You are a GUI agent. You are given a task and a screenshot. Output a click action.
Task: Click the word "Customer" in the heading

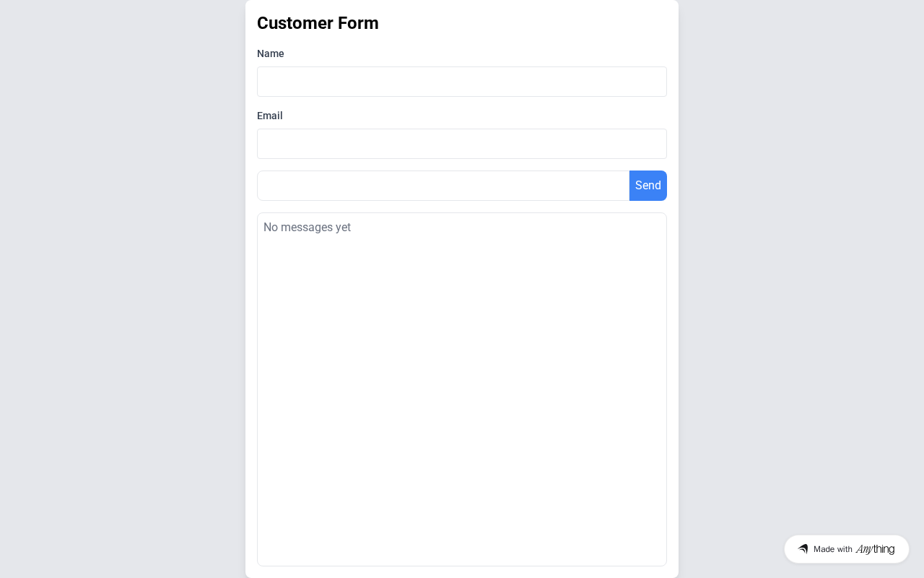click(295, 23)
